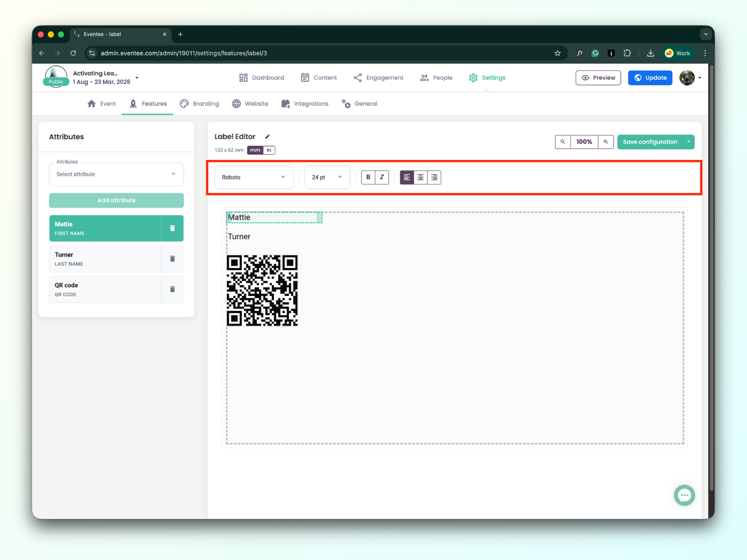Go to the Integrations tab
The width and height of the screenshot is (747, 560).
pyautogui.click(x=305, y=104)
